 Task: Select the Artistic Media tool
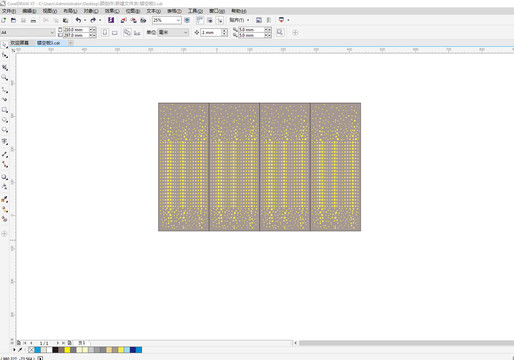(5, 99)
